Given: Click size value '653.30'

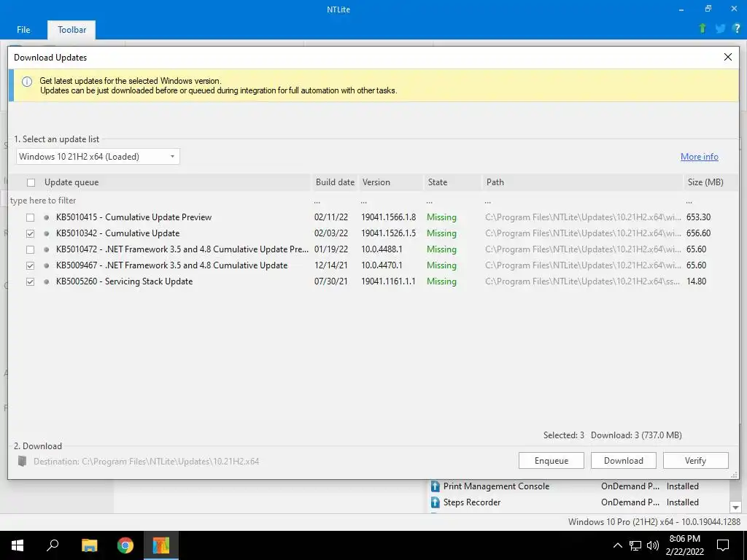Looking at the screenshot, I should [698, 217].
